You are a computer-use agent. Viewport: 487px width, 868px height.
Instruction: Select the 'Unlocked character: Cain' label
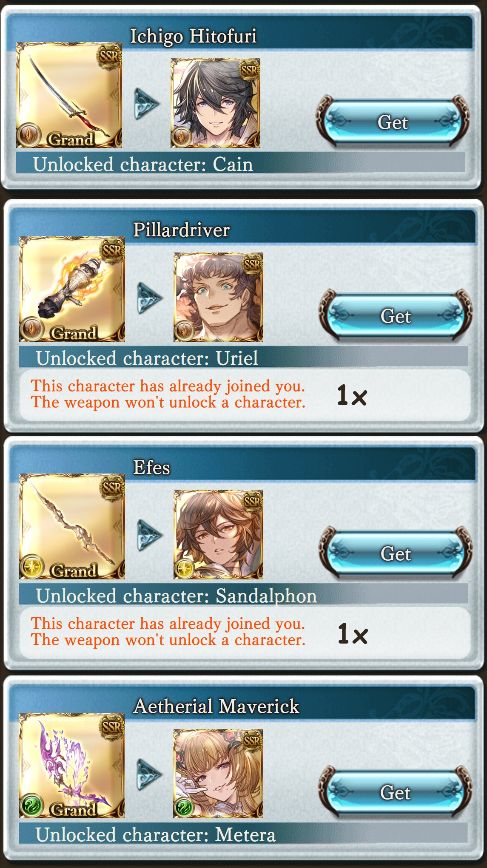pos(143,164)
